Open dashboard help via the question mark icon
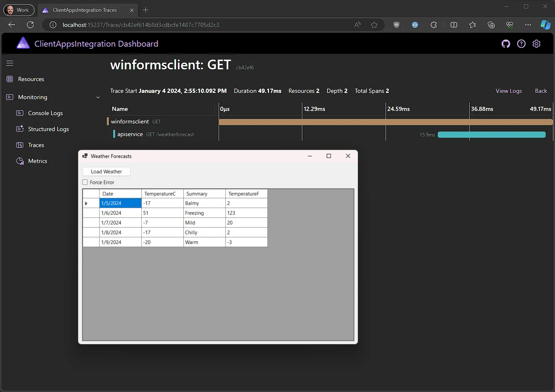 [521, 44]
